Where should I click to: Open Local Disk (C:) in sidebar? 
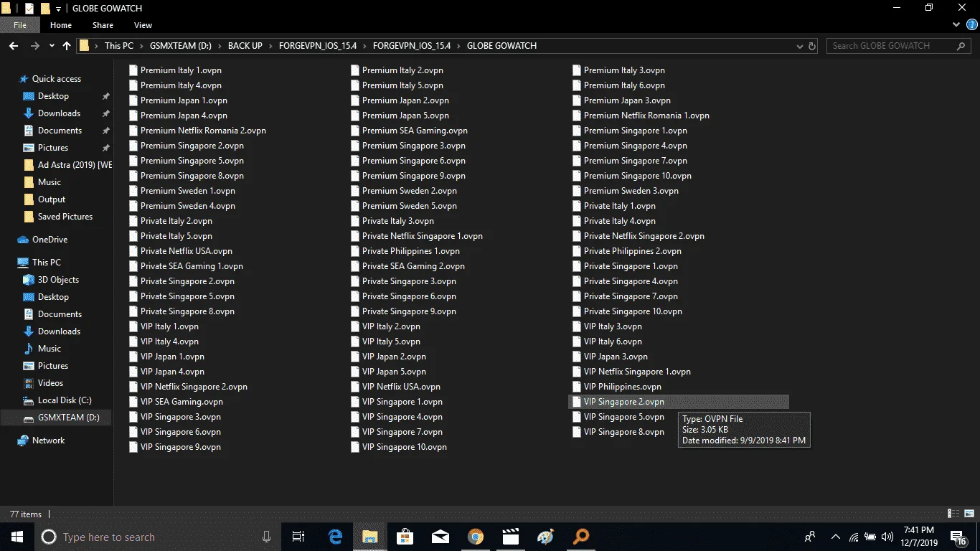click(65, 400)
